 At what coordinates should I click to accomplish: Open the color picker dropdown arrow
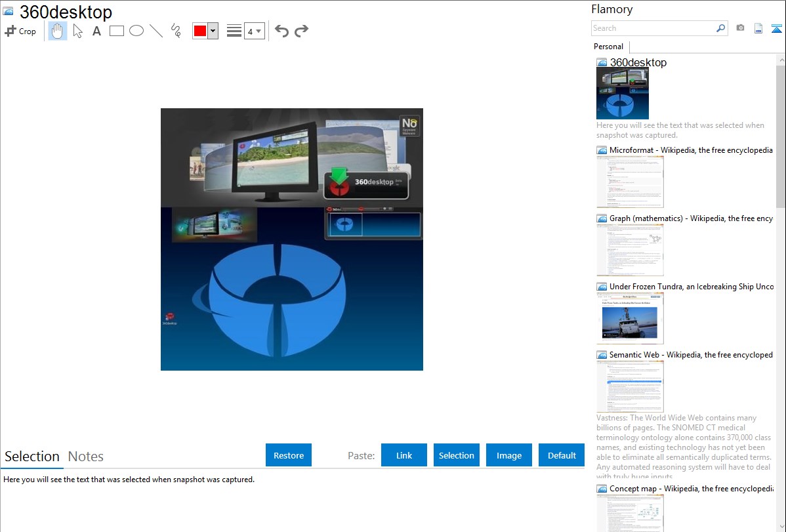point(213,31)
